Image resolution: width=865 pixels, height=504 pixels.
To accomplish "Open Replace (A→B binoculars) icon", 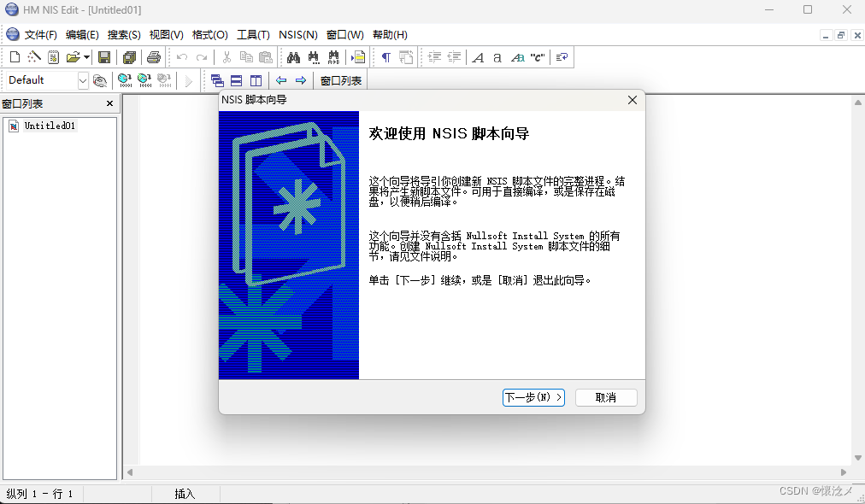I will (x=333, y=56).
